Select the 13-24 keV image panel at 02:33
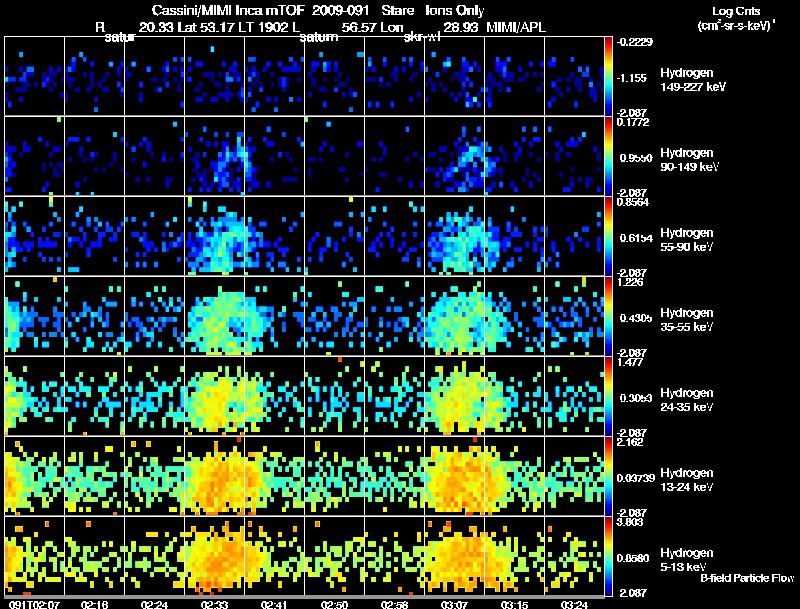Viewport: 800px width, 609px height. tap(215, 476)
